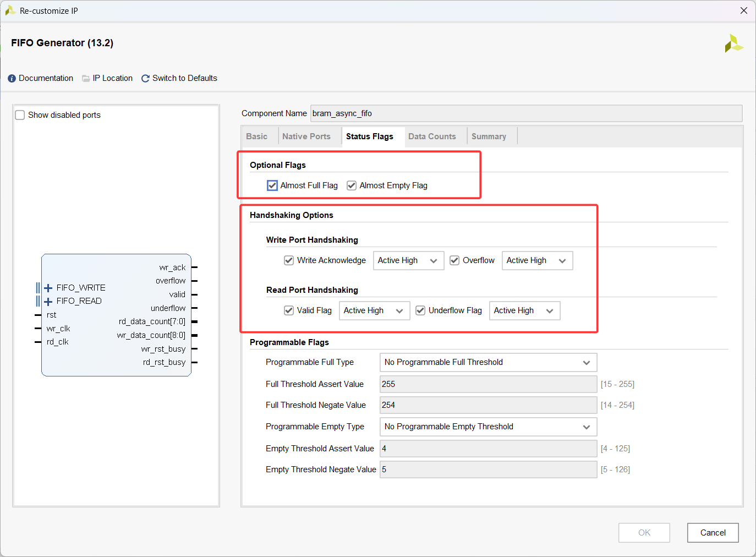756x557 pixels.
Task: Click the Full Threshold Assert Value field
Action: coord(489,384)
